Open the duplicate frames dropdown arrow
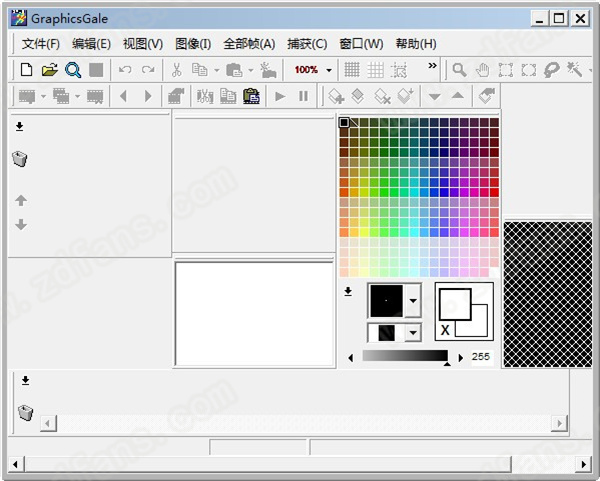 click(77, 96)
